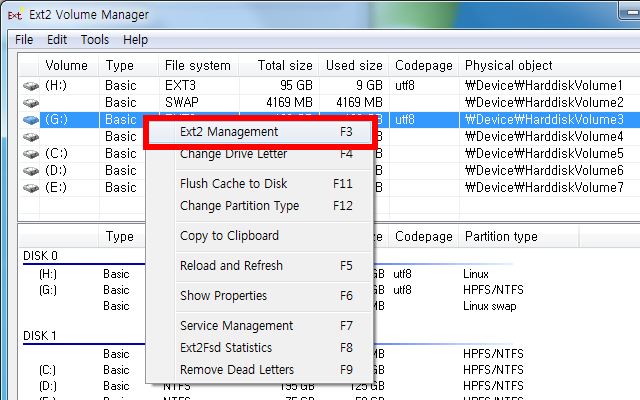Click Copy to Clipboard
Viewport: 640px width, 400px height.
pos(229,236)
